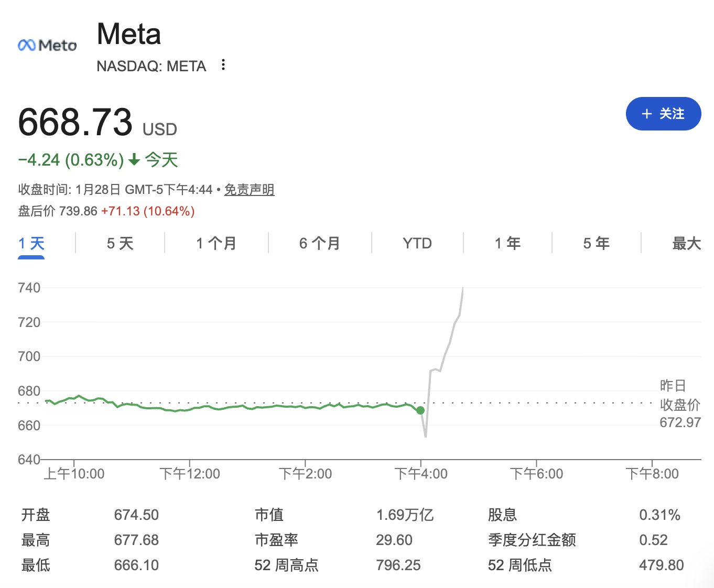Open the three-dot overflow menu beside NASDAQ: META
714x588 pixels.
pyautogui.click(x=223, y=64)
